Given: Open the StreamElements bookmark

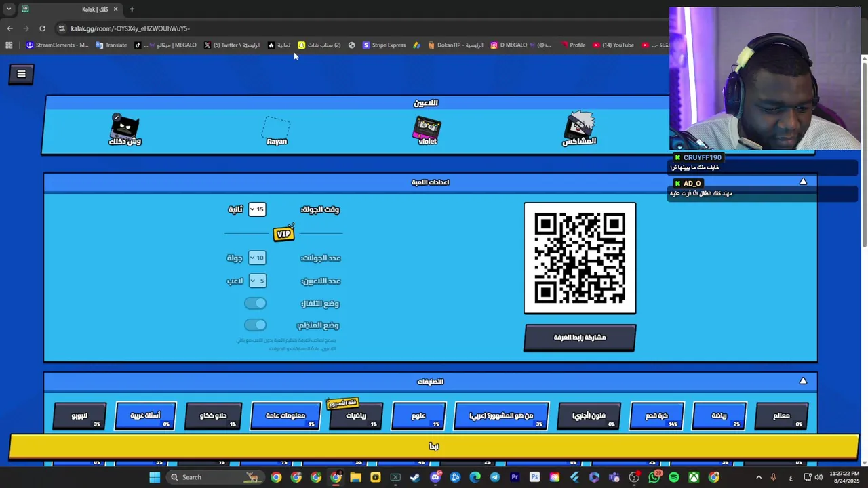Looking at the screenshot, I should [x=57, y=45].
